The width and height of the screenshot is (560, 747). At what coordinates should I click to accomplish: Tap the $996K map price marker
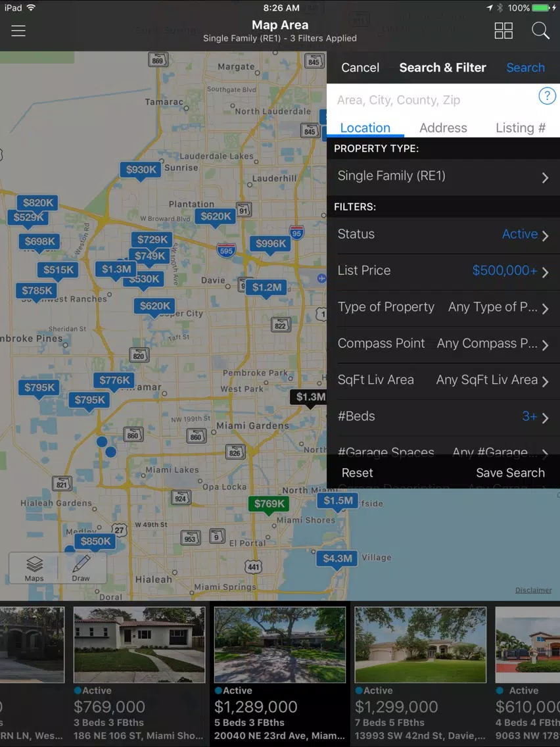tap(271, 244)
